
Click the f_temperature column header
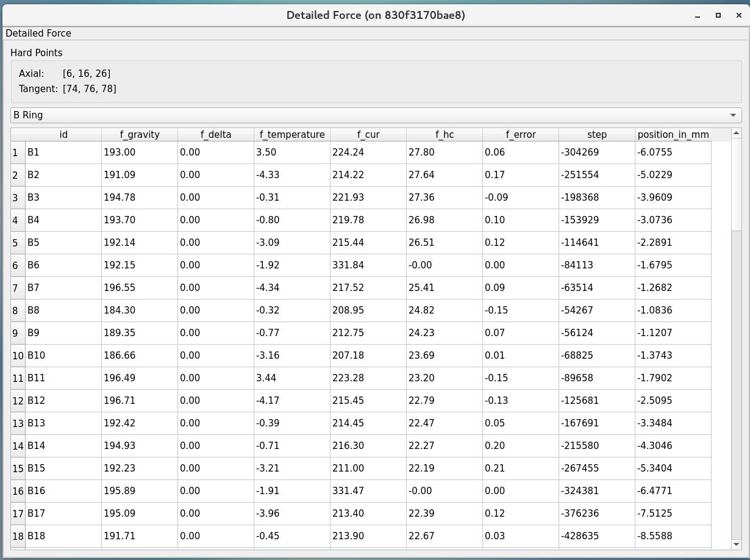pyautogui.click(x=292, y=135)
